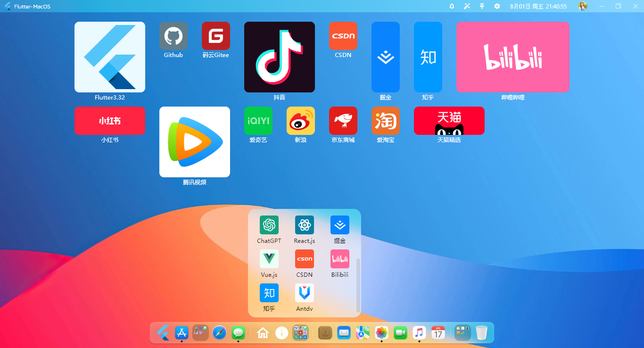Launch CSDN from the desktop

[x=343, y=35]
